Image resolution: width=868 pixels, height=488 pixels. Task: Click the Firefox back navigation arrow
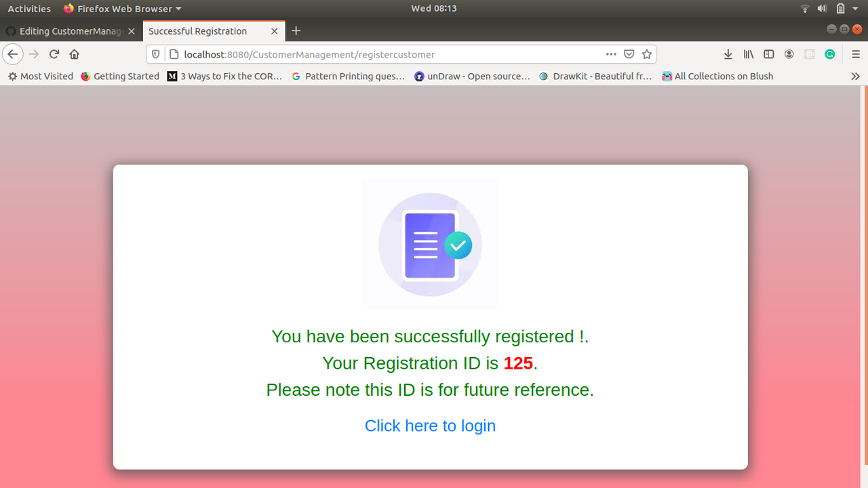[12, 54]
